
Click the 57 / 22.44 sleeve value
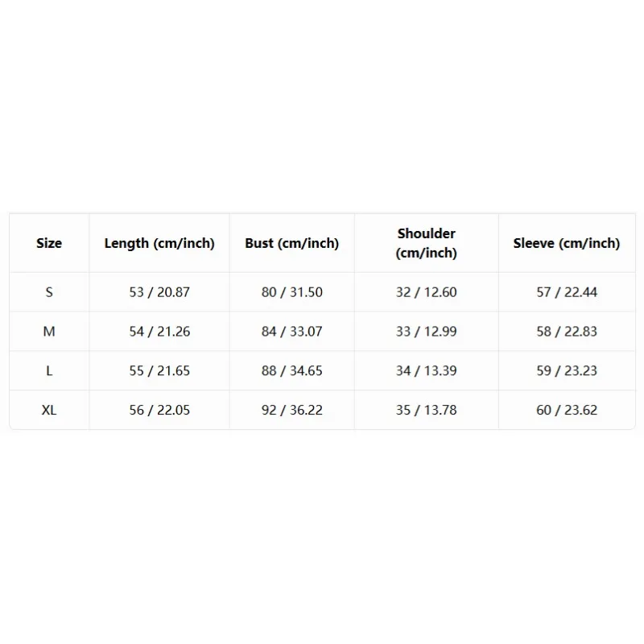click(x=567, y=292)
